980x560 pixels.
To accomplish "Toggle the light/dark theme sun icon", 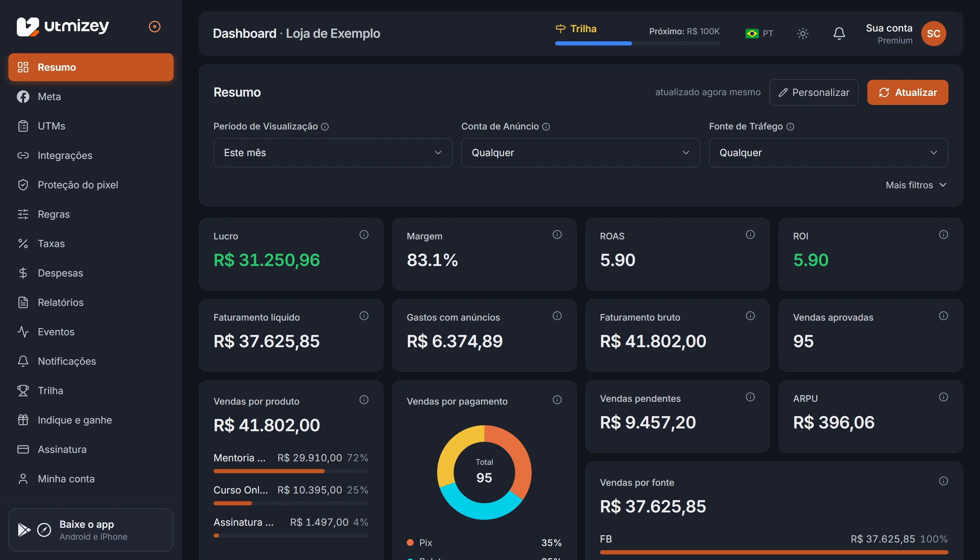I will [802, 34].
